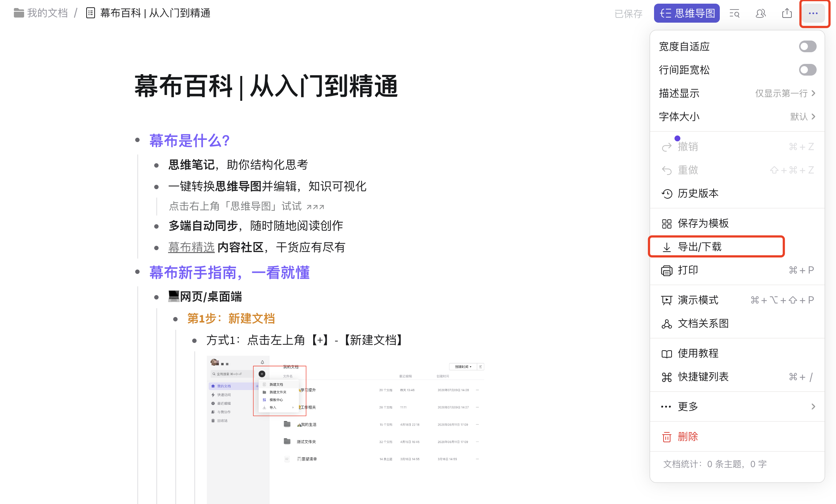
Task: Click the text 思维笔记，助你结构化思考
Action: coord(238,165)
